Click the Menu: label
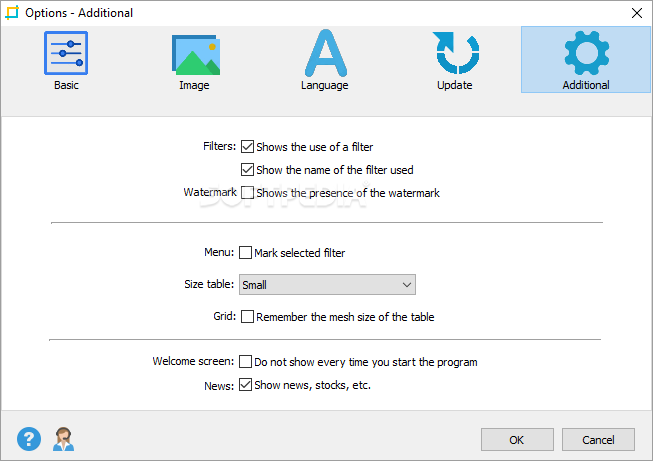The image size is (653, 461). pos(219,252)
